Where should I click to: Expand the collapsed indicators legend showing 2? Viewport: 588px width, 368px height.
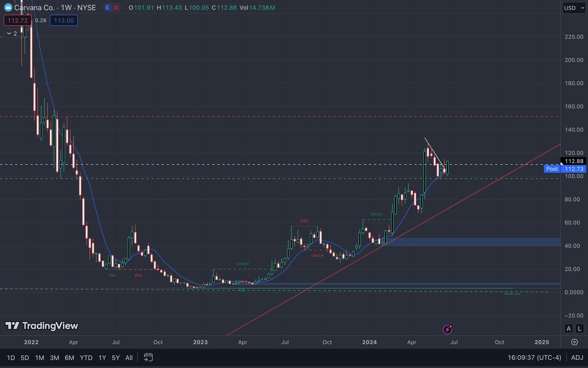tap(11, 33)
